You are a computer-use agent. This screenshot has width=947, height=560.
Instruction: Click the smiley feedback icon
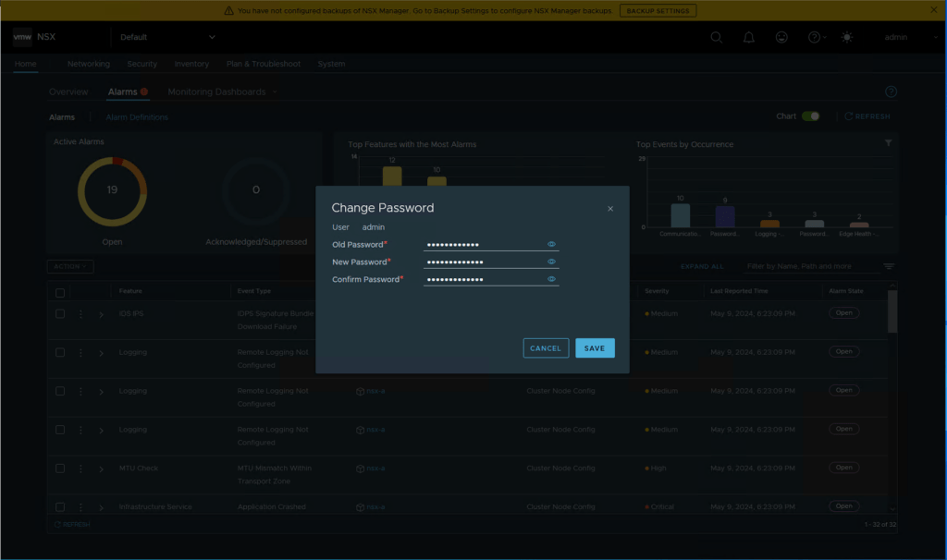tap(781, 38)
